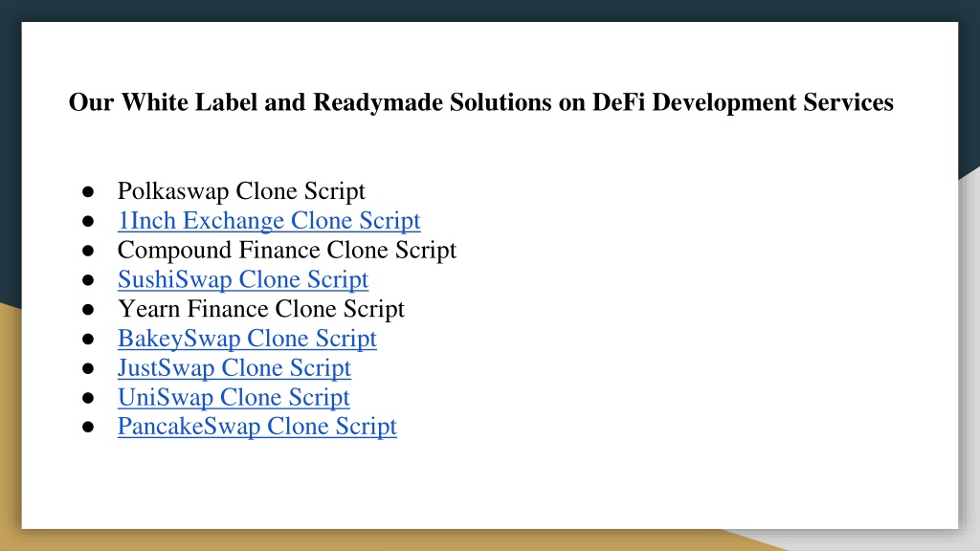Open the BakeySwap Clone Script link
980x551 pixels.
(x=247, y=338)
